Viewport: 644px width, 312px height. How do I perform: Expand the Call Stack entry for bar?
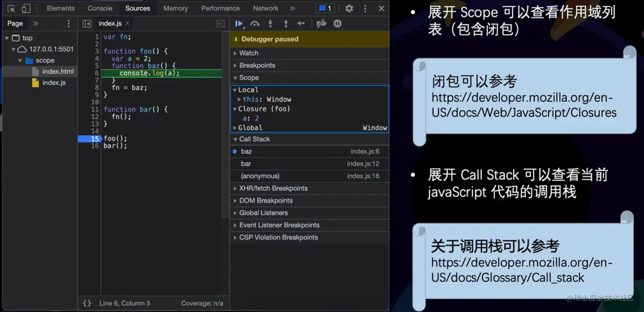[x=246, y=163]
